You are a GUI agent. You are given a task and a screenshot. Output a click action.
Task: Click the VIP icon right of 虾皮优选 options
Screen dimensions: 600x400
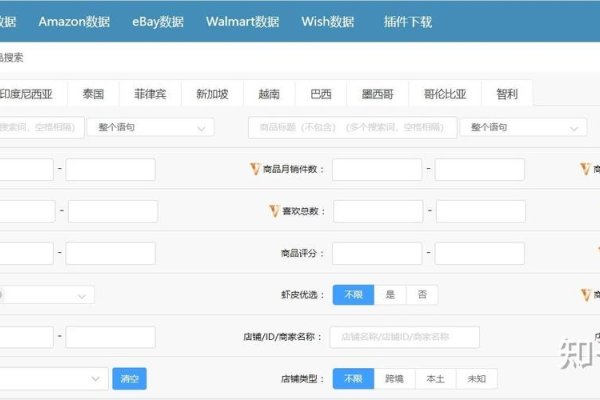pos(585,295)
